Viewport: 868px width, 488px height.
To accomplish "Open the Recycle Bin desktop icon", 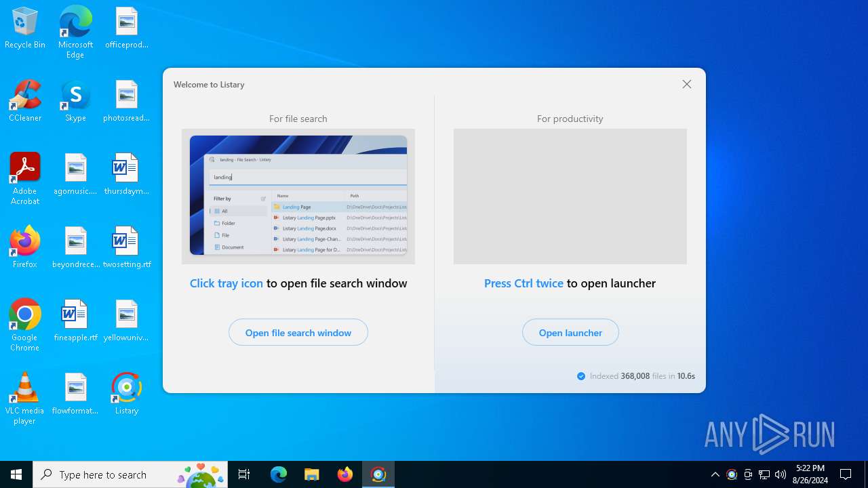I will click(25, 28).
